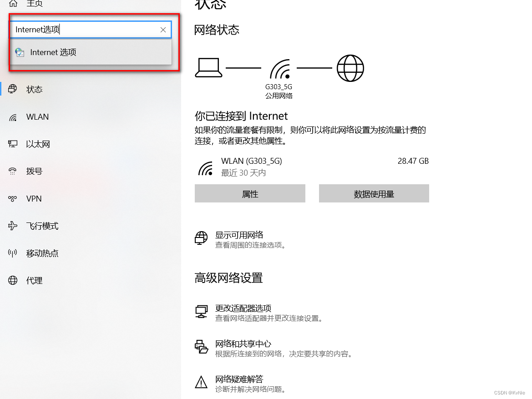Open 更改适配器选项 adapter options

[x=243, y=308]
